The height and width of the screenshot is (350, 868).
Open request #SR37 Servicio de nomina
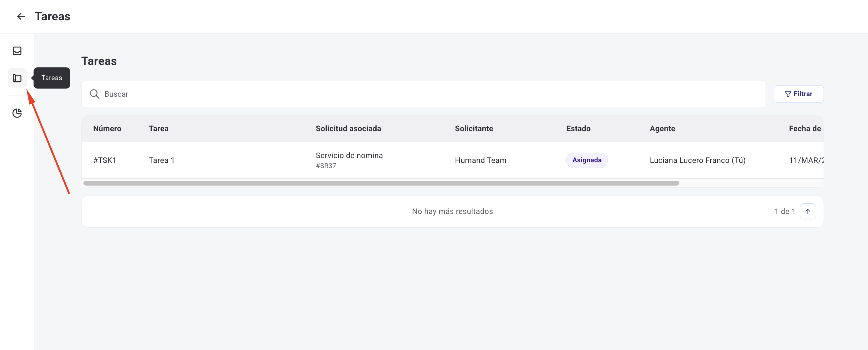click(x=349, y=159)
